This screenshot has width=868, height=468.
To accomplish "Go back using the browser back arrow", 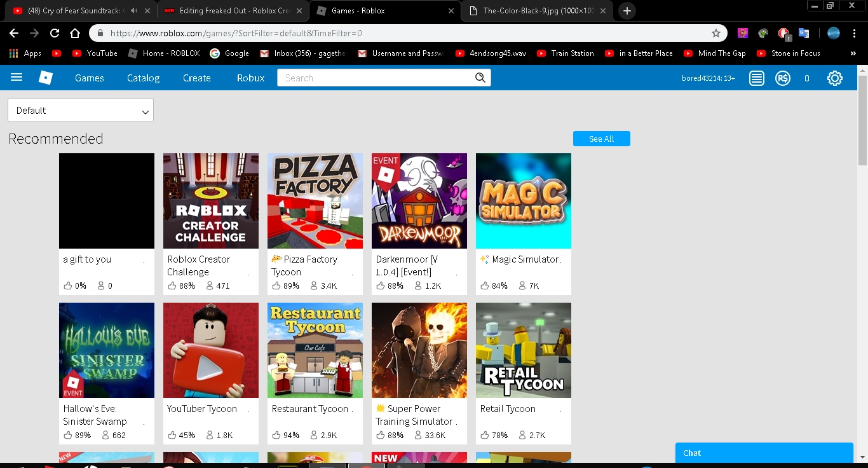I will pos(14,33).
